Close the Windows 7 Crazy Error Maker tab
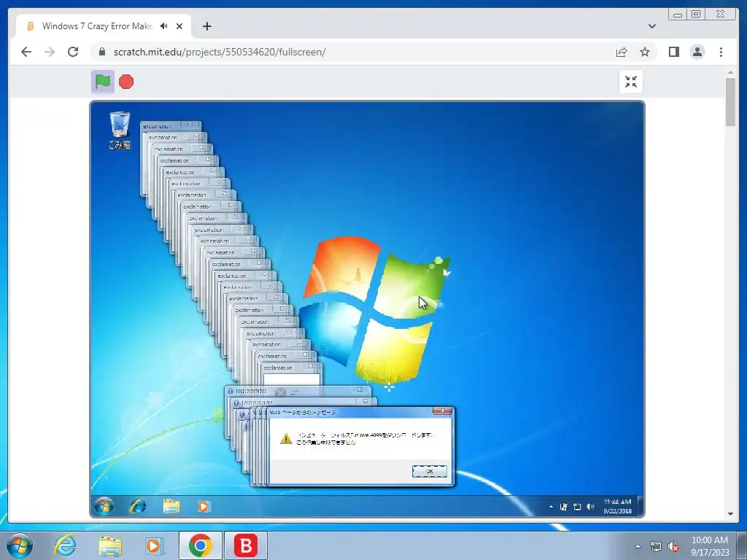 (x=179, y=26)
